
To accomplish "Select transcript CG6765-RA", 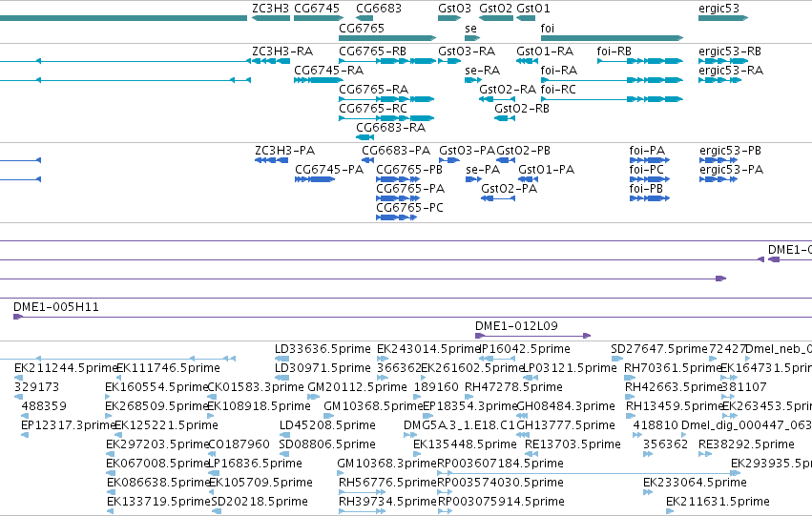I will (x=373, y=90).
